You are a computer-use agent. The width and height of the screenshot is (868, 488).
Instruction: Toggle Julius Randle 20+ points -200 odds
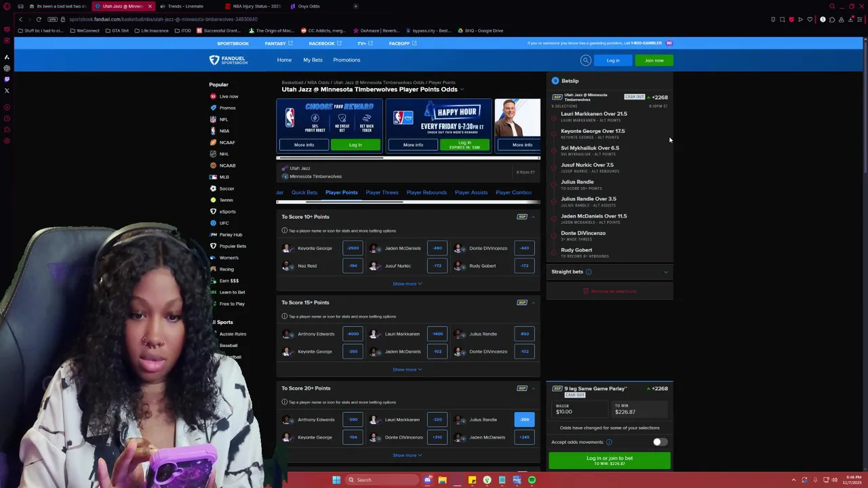524,420
